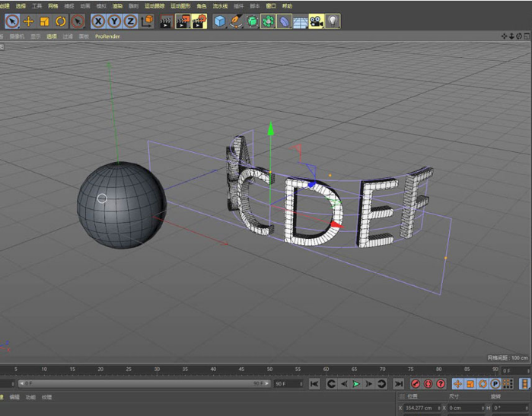Open the viewport 摄像机 (Cameras) menu
The height and width of the screenshot is (416, 532).
coord(17,37)
